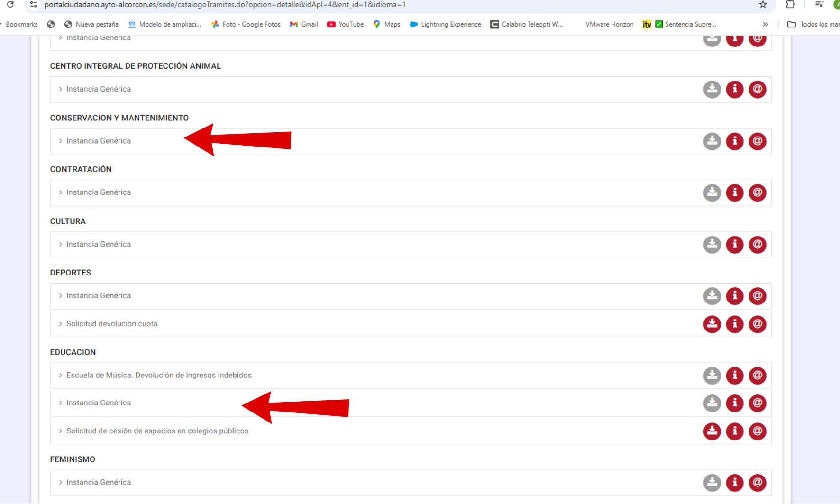The height and width of the screenshot is (504, 840).
Task: Open Solicitud de cesión de espacios link
Action: [157, 431]
